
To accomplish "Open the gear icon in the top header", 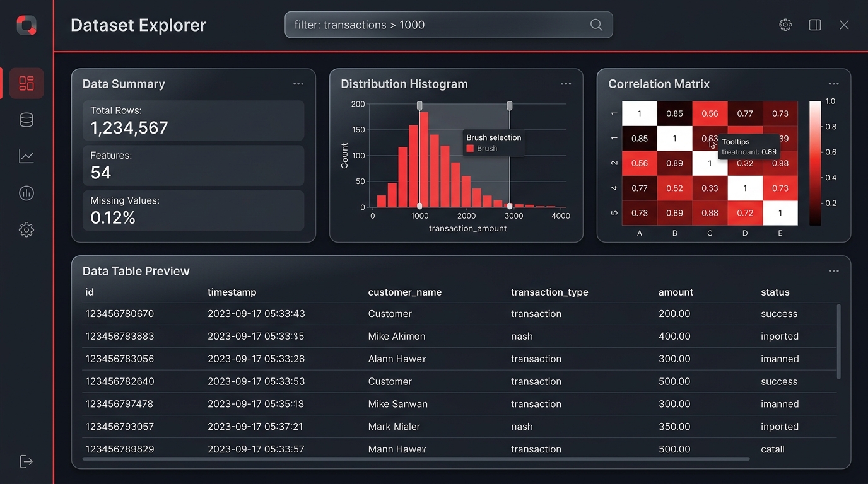I will pyautogui.click(x=785, y=25).
